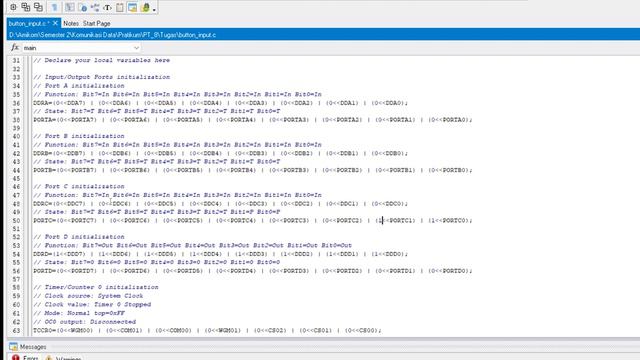640x360 pixels.
Task: Click the grey navigator panel toolbar icon
Action: click(69, 7)
